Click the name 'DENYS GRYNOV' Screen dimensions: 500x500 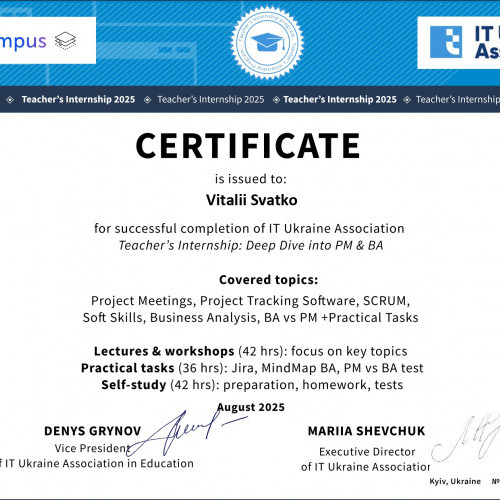93,431
